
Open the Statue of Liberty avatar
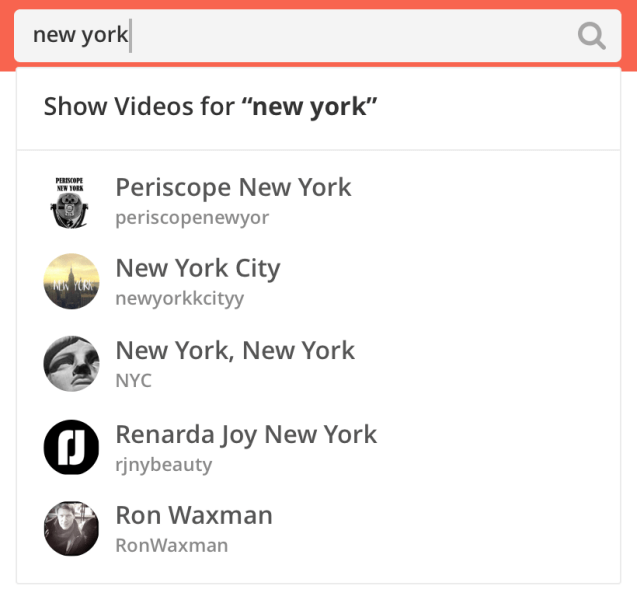point(71,364)
